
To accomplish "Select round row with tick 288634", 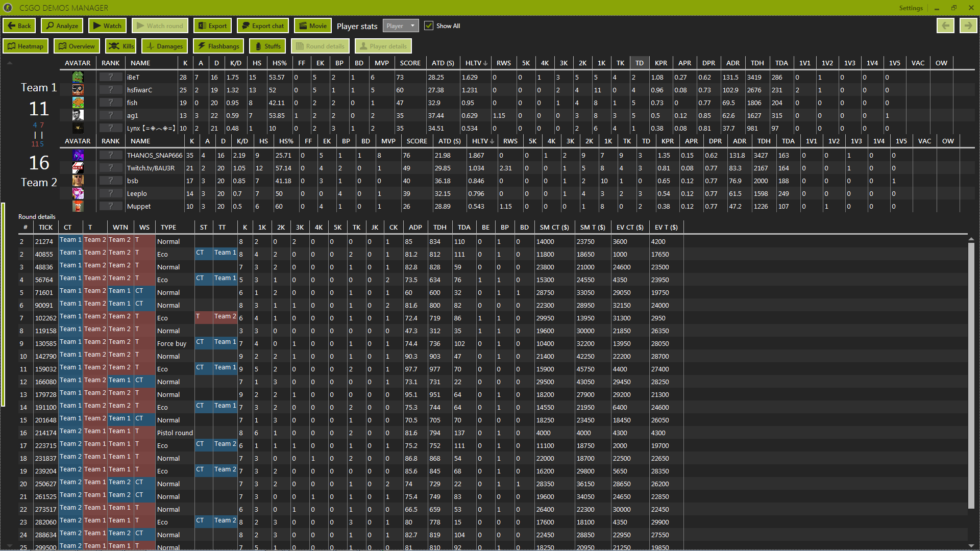I will point(493,535).
